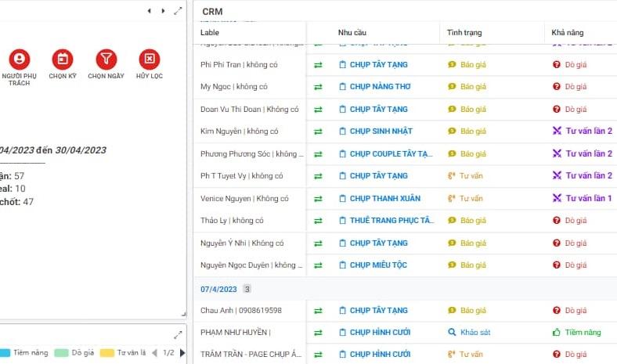This screenshot has height=364, width=617.
Task: Open CHỤP THANH XUÂN link
Action: pos(385,199)
